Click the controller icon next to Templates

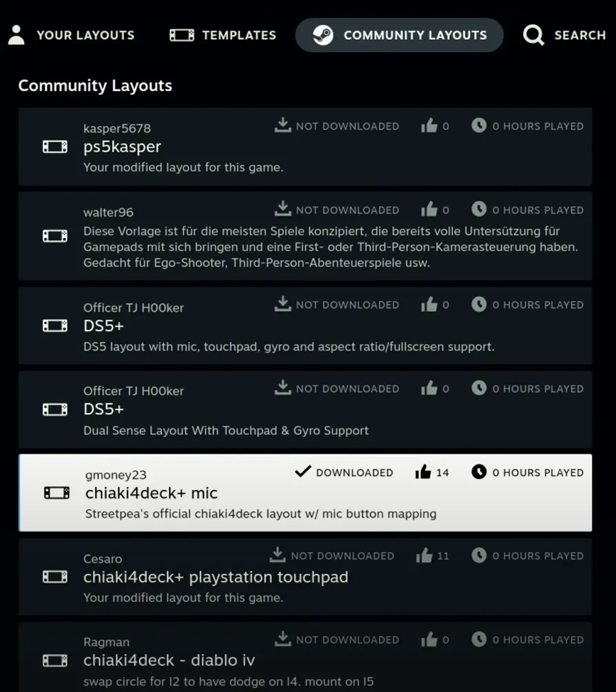(182, 35)
